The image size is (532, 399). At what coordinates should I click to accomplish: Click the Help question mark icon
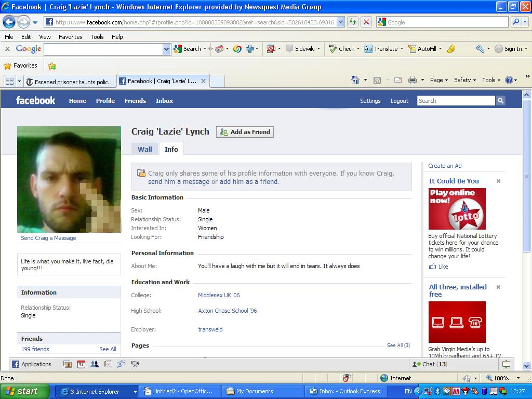pyautogui.click(x=509, y=81)
